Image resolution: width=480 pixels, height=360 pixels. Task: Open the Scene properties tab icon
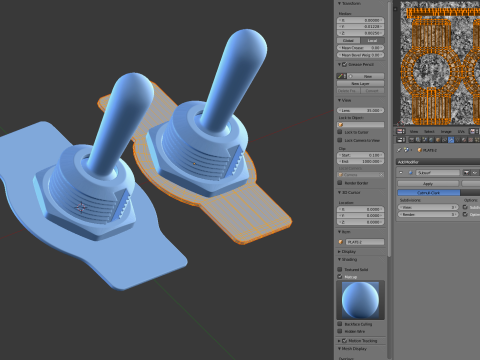tap(425, 140)
